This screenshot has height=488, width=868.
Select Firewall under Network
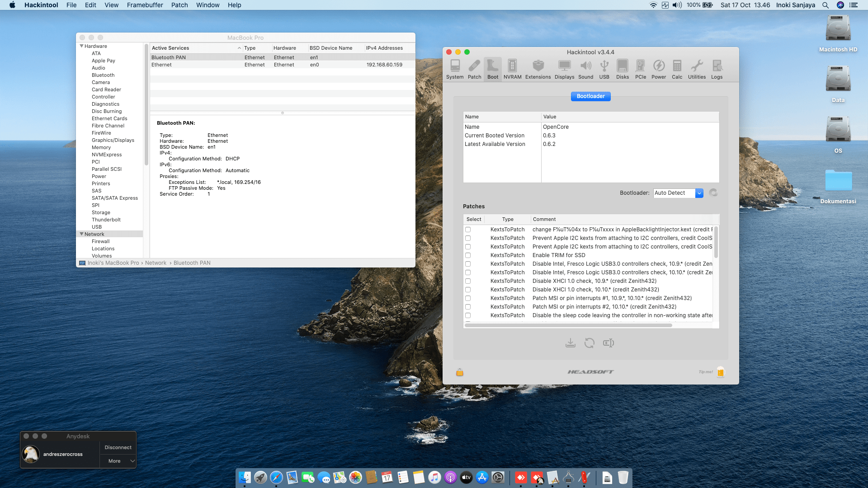(100, 241)
